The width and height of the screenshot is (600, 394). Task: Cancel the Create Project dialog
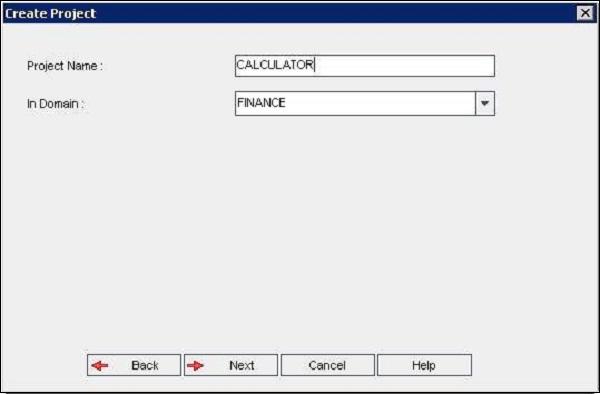pos(328,365)
